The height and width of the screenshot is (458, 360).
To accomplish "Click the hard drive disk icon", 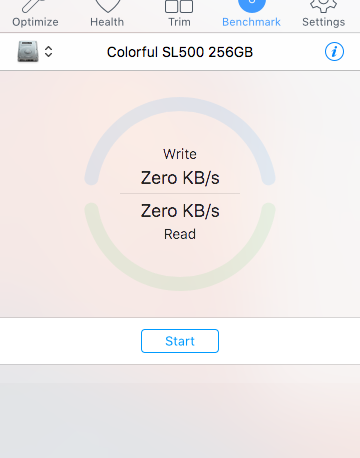I will [28, 51].
